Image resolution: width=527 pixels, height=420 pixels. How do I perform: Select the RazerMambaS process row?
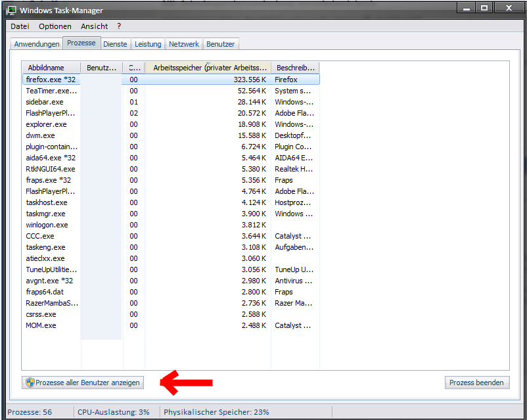(171, 303)
